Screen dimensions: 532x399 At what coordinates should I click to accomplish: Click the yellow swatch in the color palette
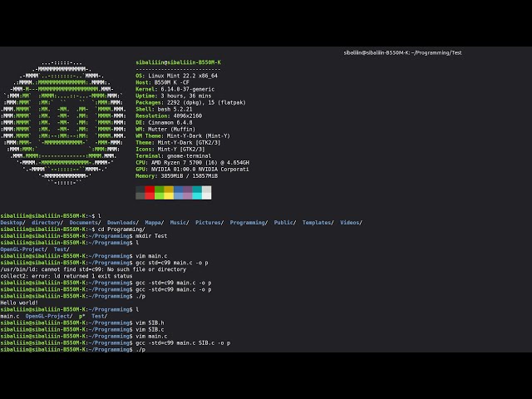coord(169,192)
